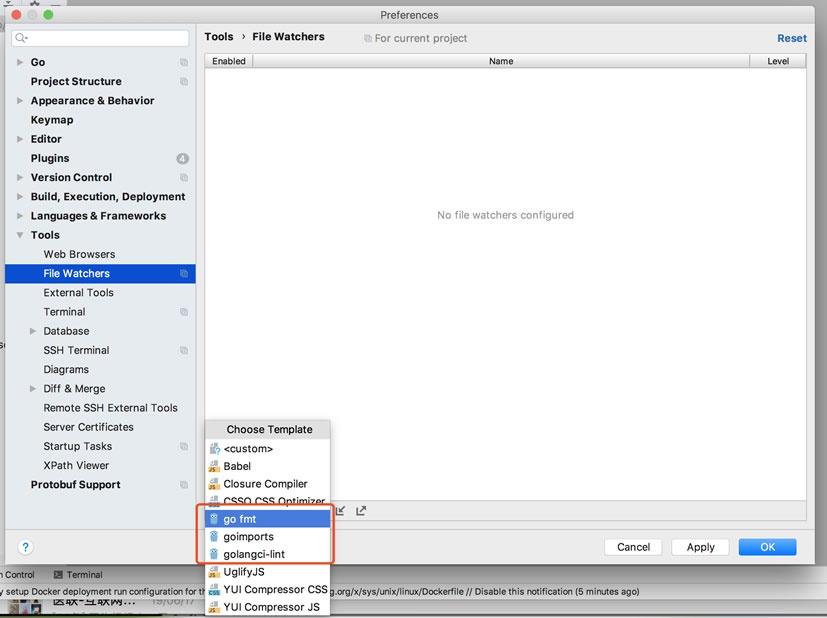
Task: Click the magnifier icon in settings search
Action: tap(20, 38)
